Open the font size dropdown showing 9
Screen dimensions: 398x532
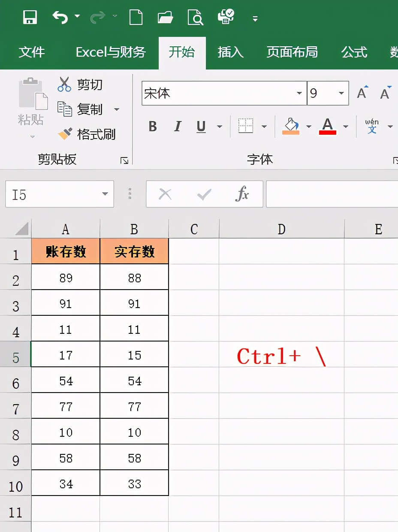point(341,93)
